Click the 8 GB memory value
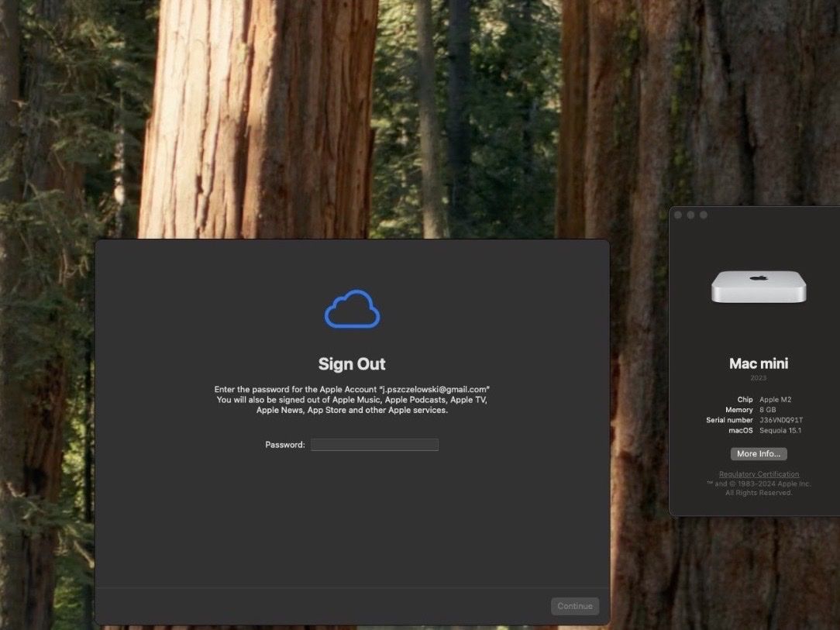 coord(768,410)
